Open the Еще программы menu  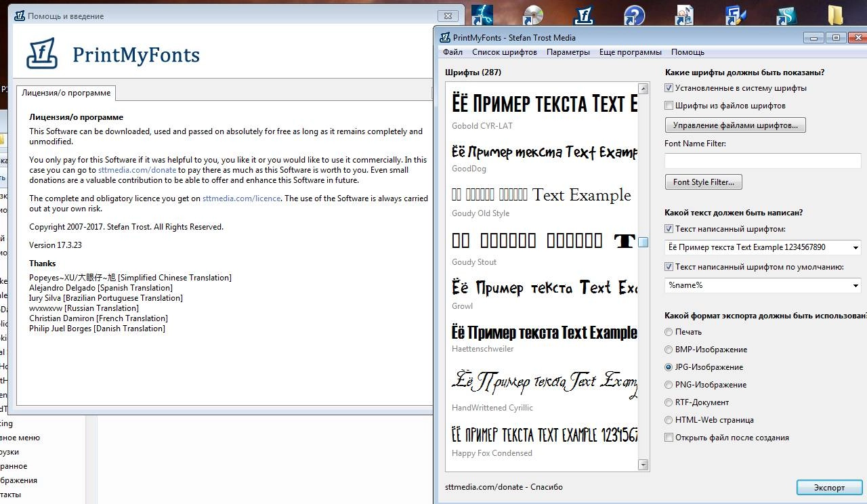point(631,52)
